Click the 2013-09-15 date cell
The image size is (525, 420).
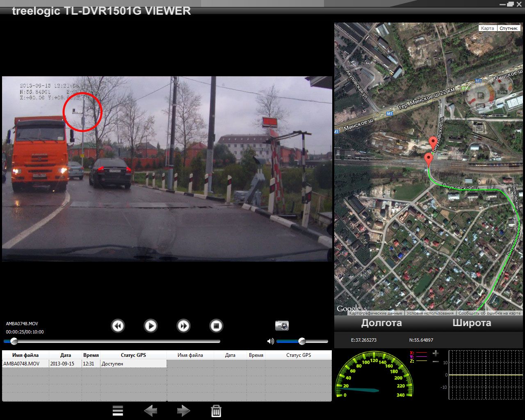tap(65, 364)
